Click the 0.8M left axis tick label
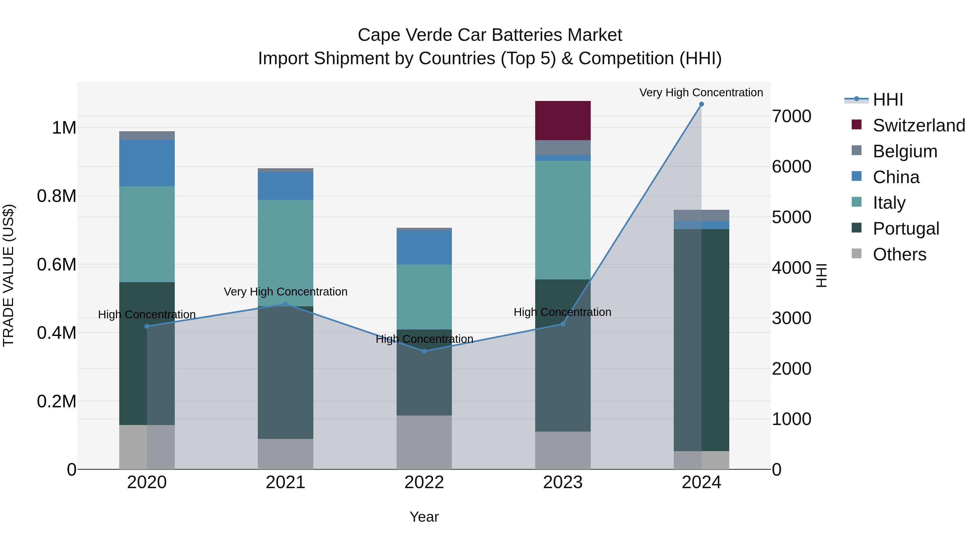 point(57,196)
